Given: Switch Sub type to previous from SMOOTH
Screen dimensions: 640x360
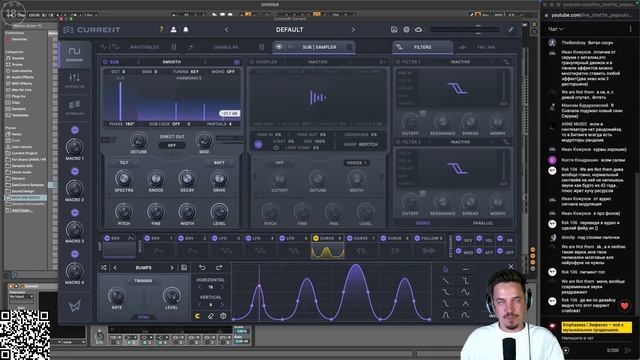Looking at the screenshot, I should (138, 62).
